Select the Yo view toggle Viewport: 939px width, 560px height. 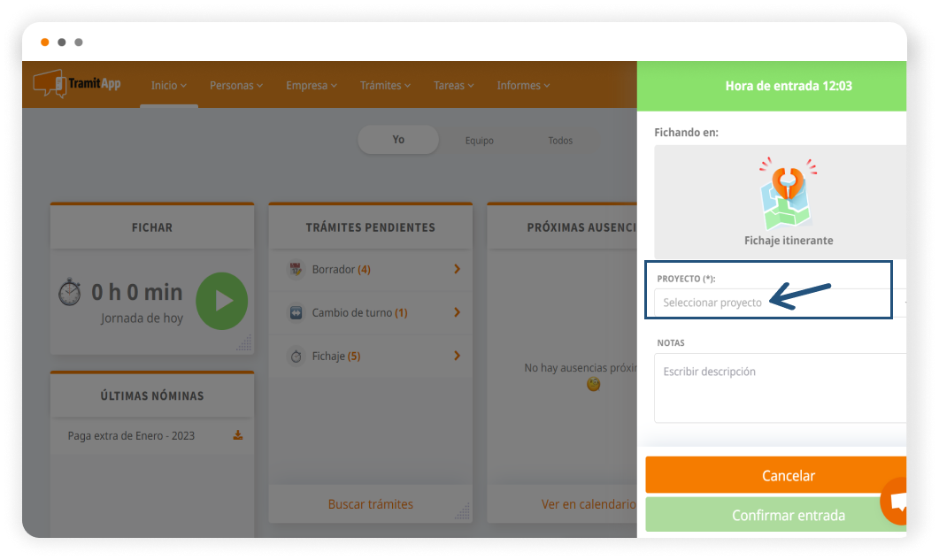pos(398,140)
